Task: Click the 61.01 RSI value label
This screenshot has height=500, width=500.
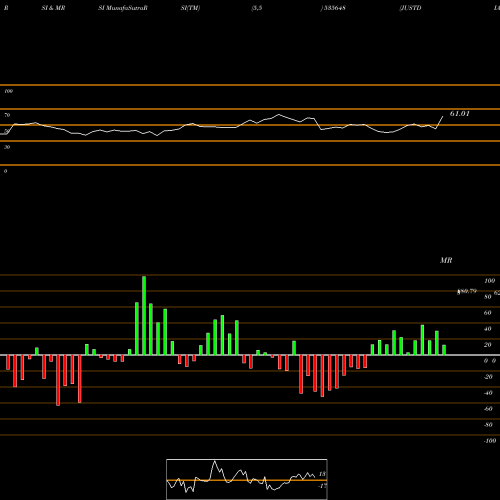Action: (x=460, y=114)
